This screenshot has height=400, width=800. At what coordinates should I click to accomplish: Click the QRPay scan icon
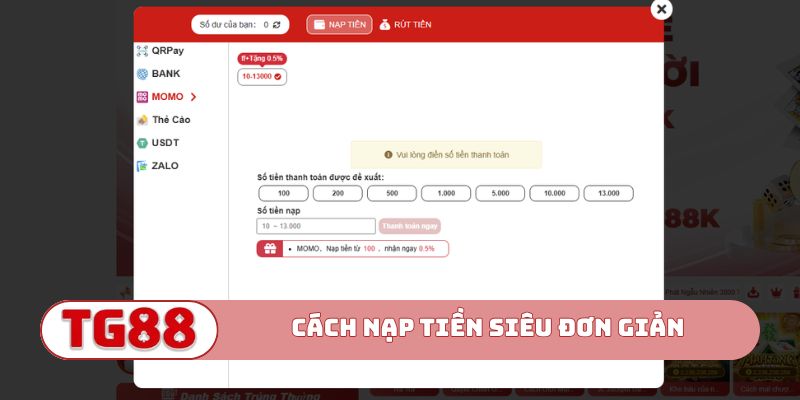[x=142, y=51]
